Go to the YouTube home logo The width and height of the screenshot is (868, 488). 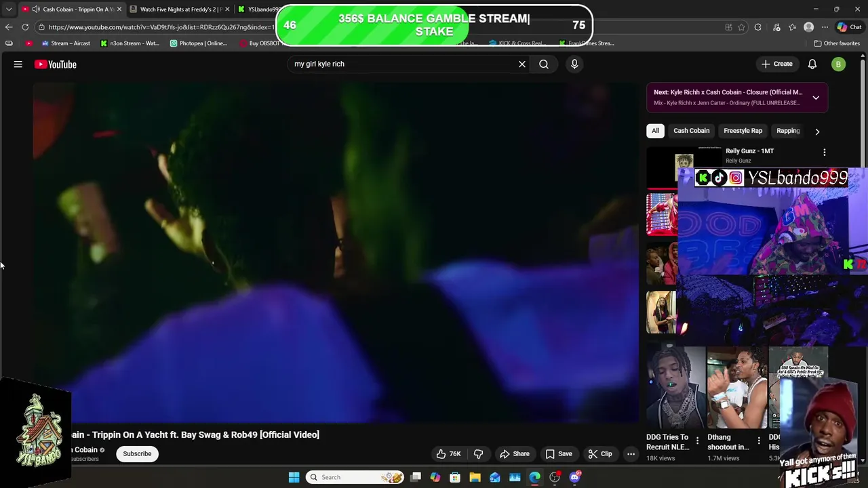coord(56,64)
